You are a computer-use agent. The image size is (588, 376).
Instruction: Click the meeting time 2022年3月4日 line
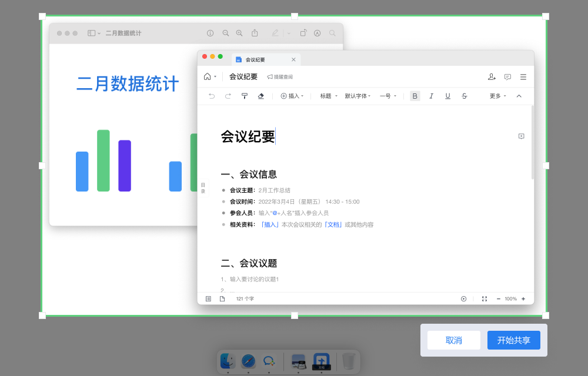(x=309, y=202)
